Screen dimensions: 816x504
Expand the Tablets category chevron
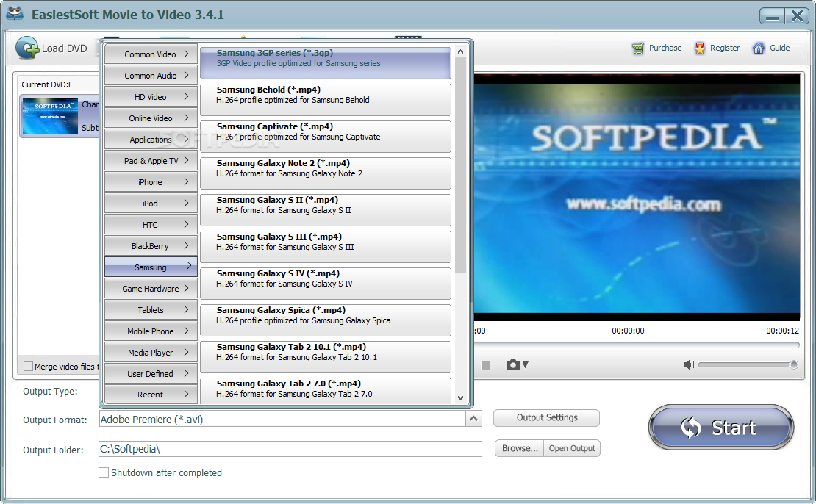click(x=186, y=309)
